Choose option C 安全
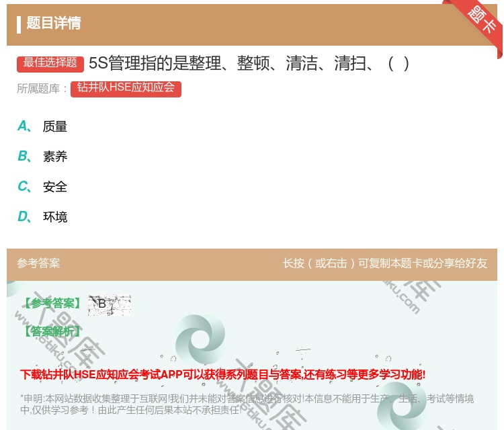The height and width of the screenshot is (430, 504). 42,187
